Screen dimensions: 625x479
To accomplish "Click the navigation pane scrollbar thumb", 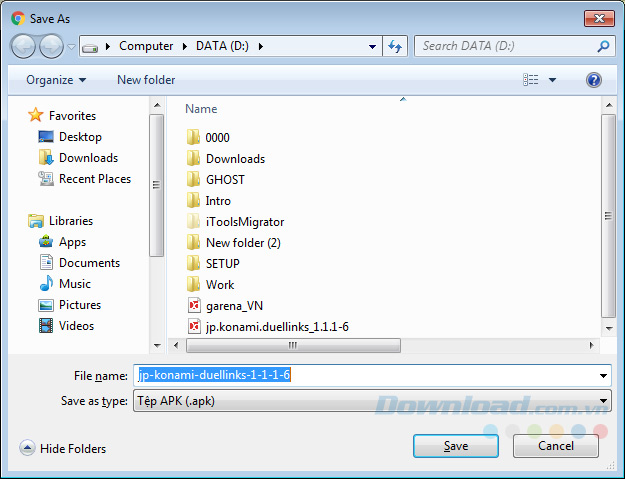I will pyautogui.click(x=157, y=185).
